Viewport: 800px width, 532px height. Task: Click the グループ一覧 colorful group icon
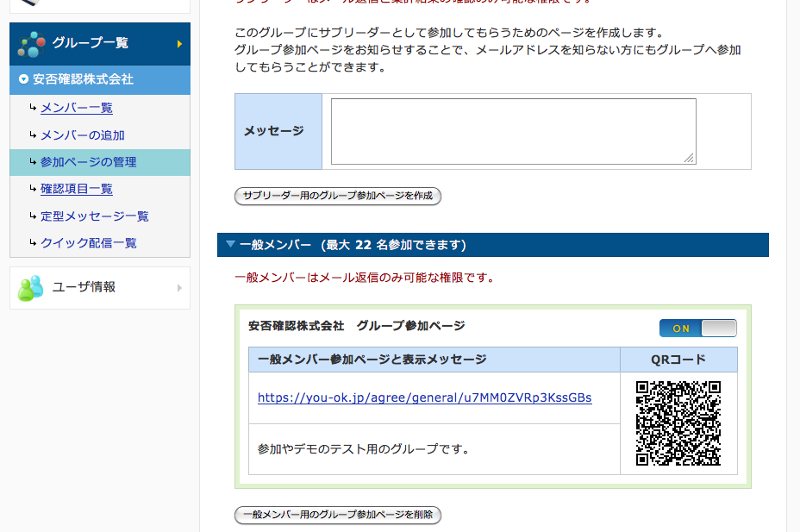coord(32,44)
